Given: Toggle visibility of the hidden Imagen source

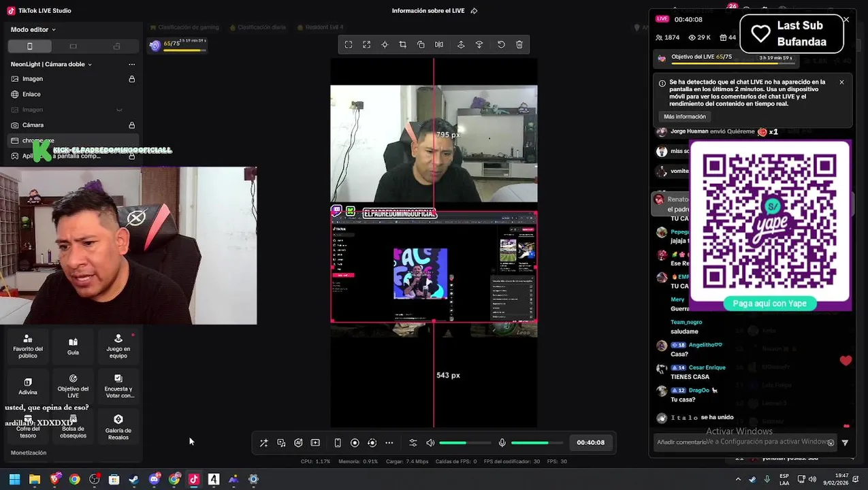Looking at the screenshot, I should click(x=119, y=110).
